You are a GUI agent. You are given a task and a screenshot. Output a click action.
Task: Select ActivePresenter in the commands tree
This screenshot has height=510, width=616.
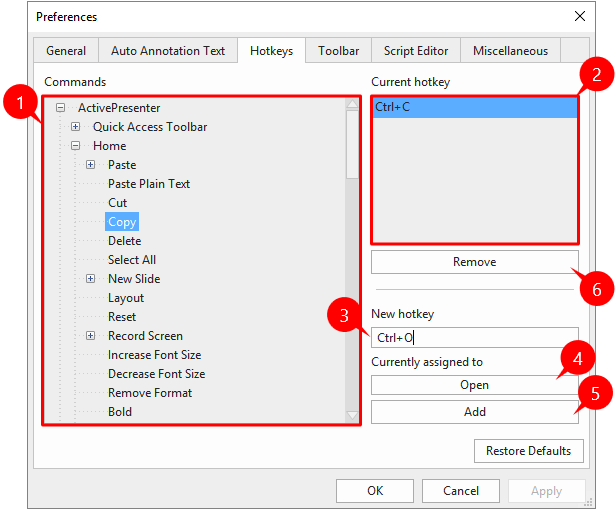coord(119,108)
